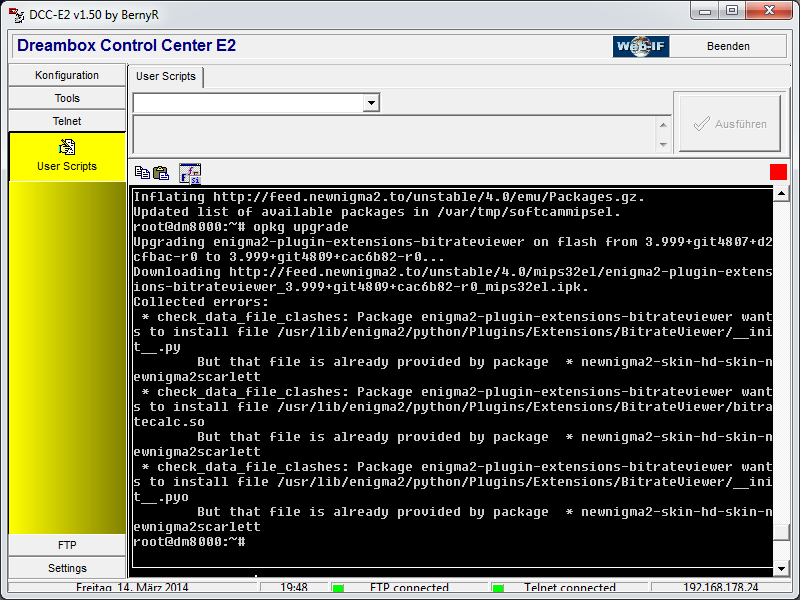
Task: Select the yellow User Scripts sidebar section
Action: click(67, 157)
